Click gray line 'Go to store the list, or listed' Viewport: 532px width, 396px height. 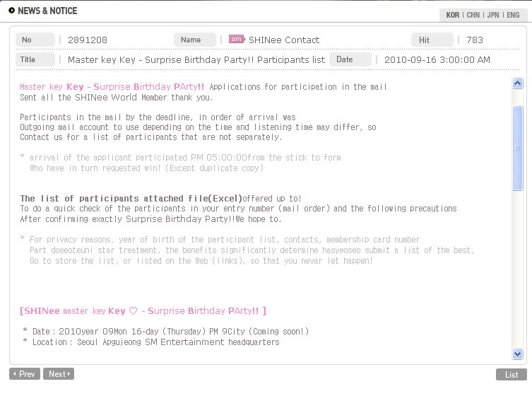coord(201,261)
